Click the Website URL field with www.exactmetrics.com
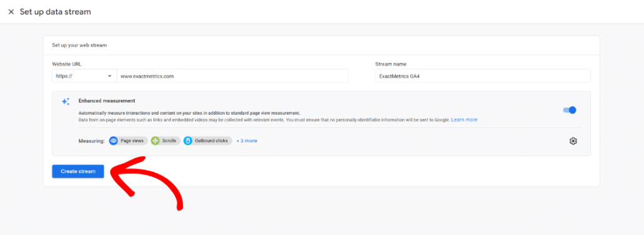This screenshot has width=644, height=235. tap(233, 76)
